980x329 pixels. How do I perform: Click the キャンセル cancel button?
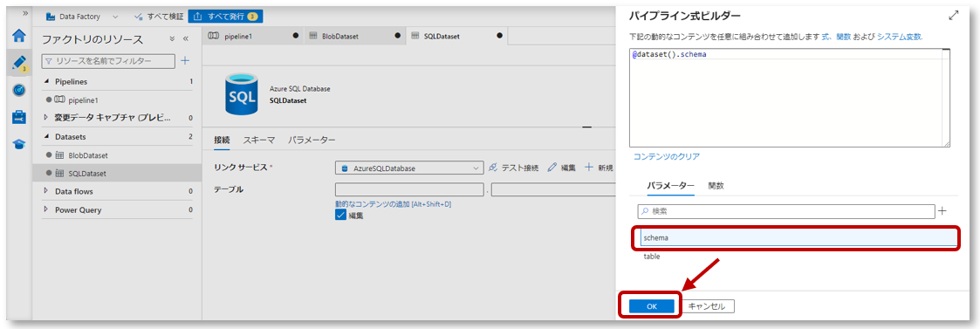click(707, 306)
